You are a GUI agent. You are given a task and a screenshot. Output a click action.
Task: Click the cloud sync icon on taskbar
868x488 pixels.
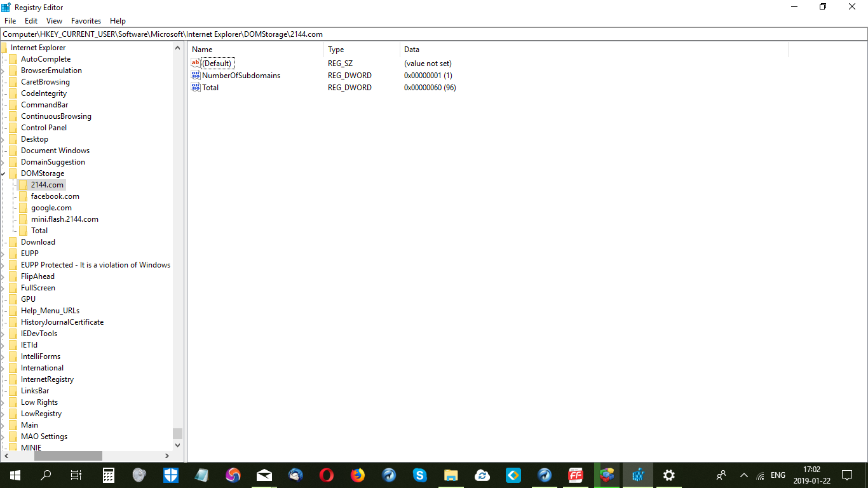[x=482, y=475]
